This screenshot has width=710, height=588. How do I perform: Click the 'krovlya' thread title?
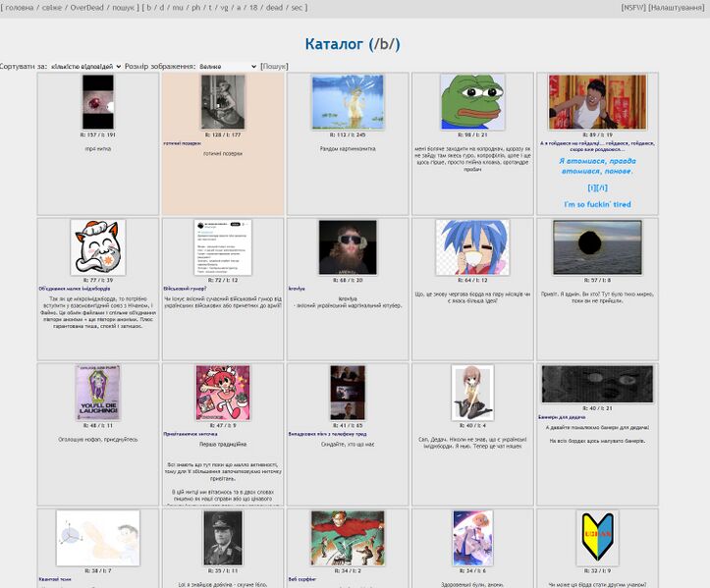[x=297, y=289]
